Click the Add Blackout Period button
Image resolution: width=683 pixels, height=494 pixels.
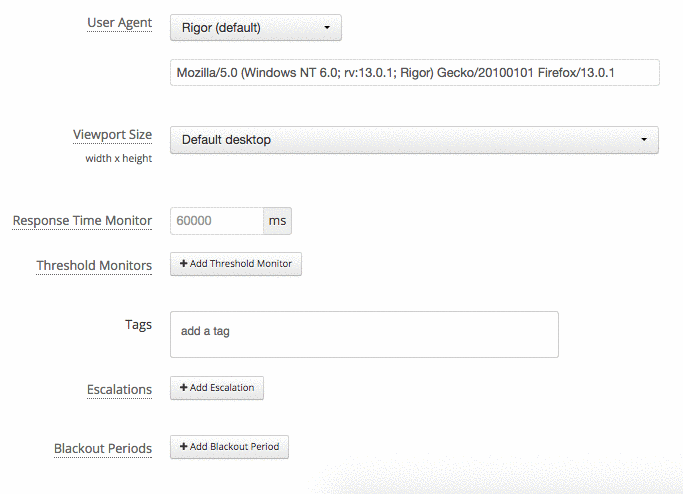tap(229, 447)
